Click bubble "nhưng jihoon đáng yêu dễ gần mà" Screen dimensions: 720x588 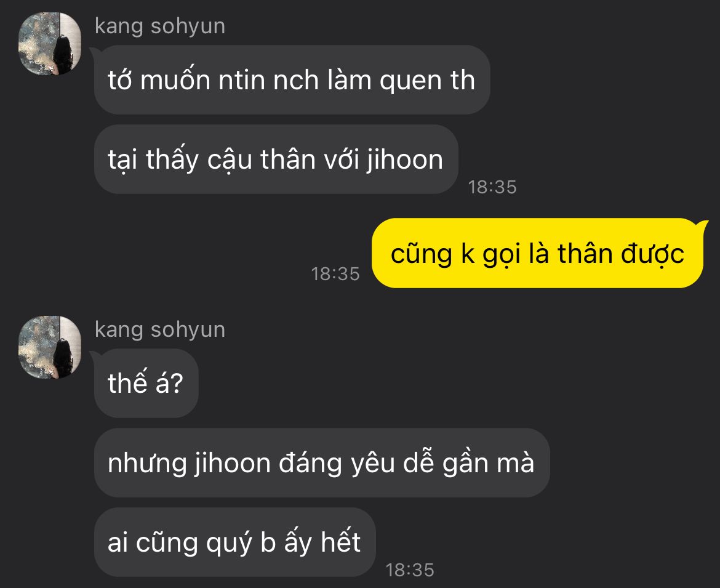pos(321,462)
